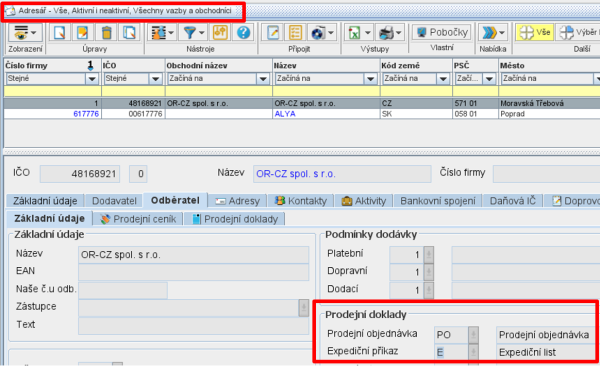This screenshot has height=367, width=600.
Task: Open Název filter condition dropdown
Action: pyautogui.click(x=370, y=79)
